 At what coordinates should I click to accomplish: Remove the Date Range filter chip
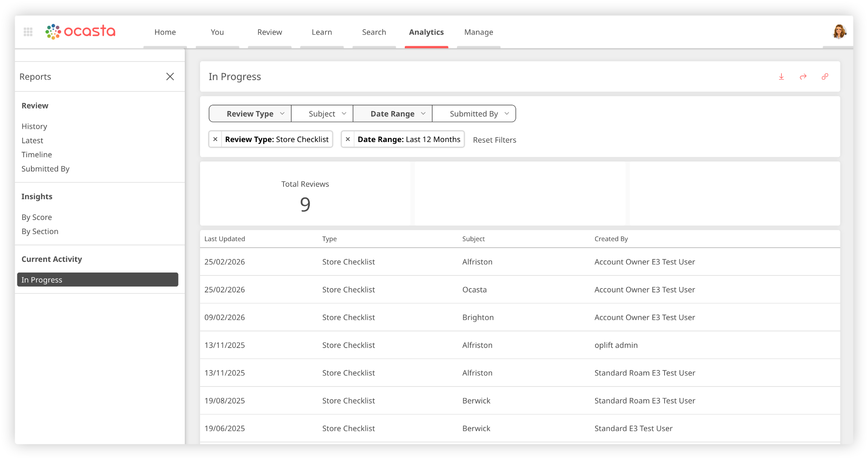(348, 139)
